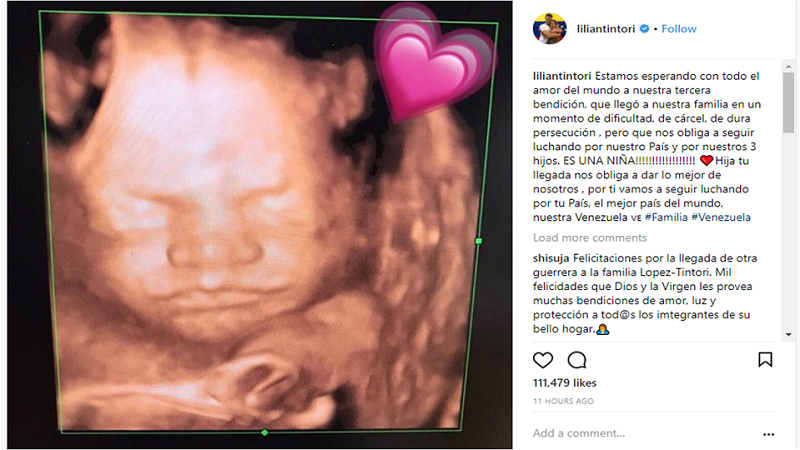
Task: Open the 11 hours ago timestamp
Action: (x=563, y=401)
